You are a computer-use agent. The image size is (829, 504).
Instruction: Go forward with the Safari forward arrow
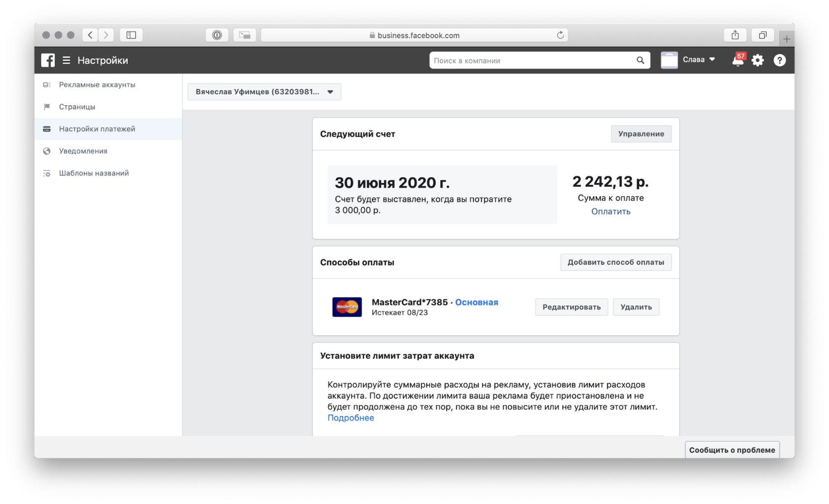106,35
